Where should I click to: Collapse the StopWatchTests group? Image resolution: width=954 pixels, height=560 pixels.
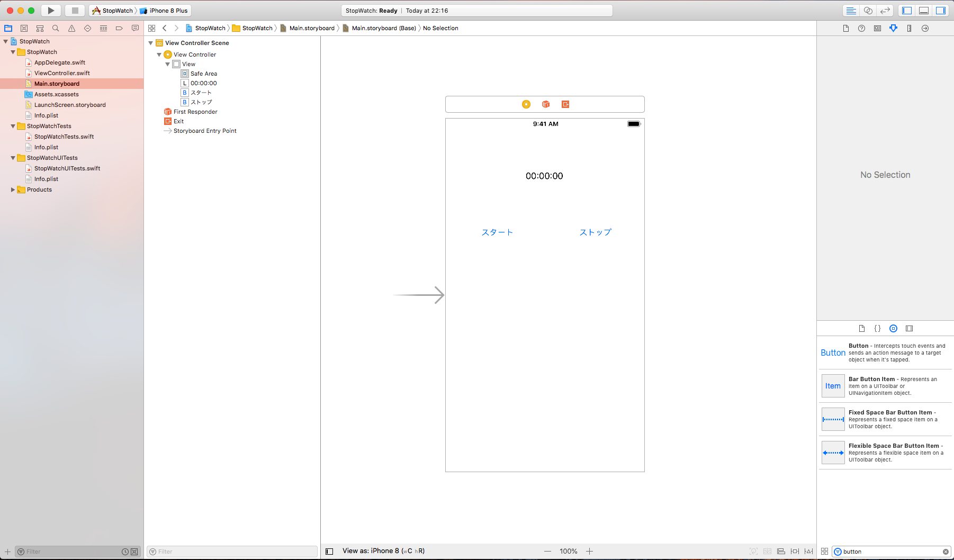coord(13,126)
